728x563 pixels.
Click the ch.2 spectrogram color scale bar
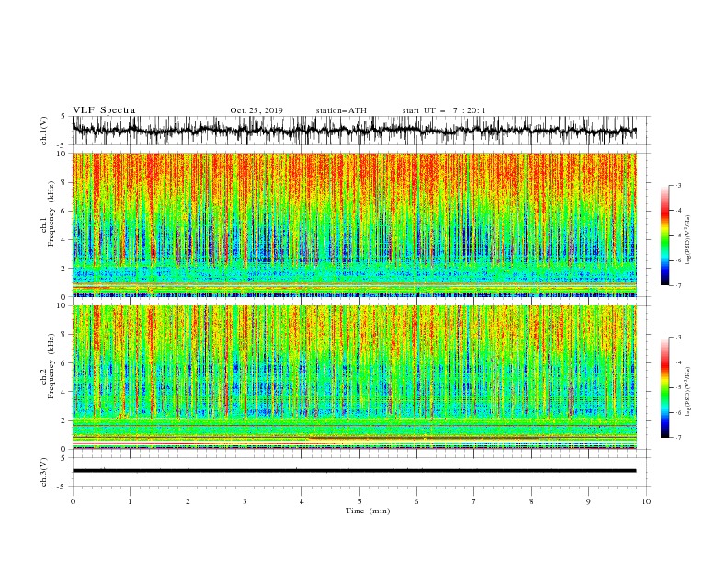click(665, 387)
